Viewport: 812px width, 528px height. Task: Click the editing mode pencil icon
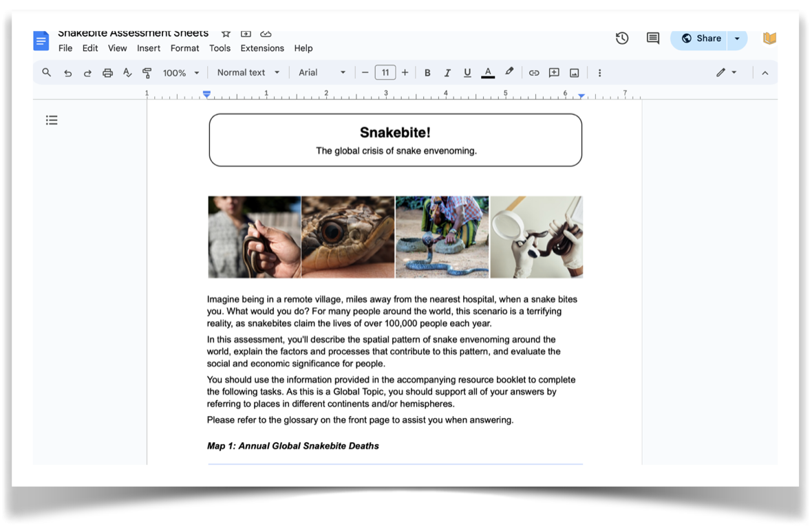point(721,72)
